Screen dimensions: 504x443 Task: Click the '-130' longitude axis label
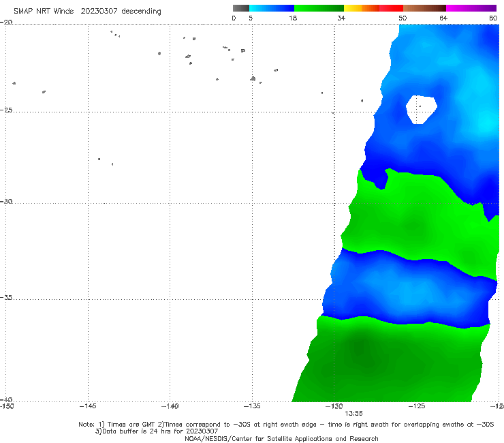(334, 406)
